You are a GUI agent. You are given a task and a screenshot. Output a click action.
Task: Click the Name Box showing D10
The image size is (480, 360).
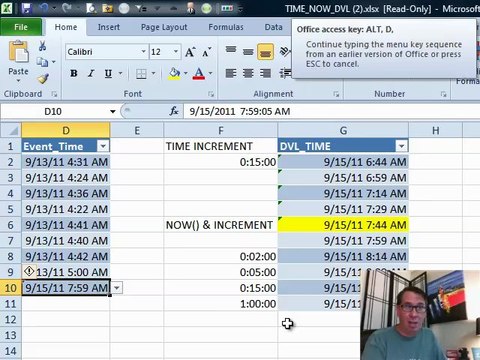click(53, 111)
